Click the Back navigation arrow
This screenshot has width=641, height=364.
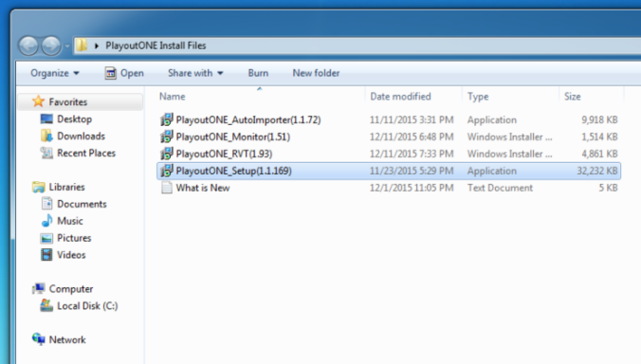coord(28,45)
